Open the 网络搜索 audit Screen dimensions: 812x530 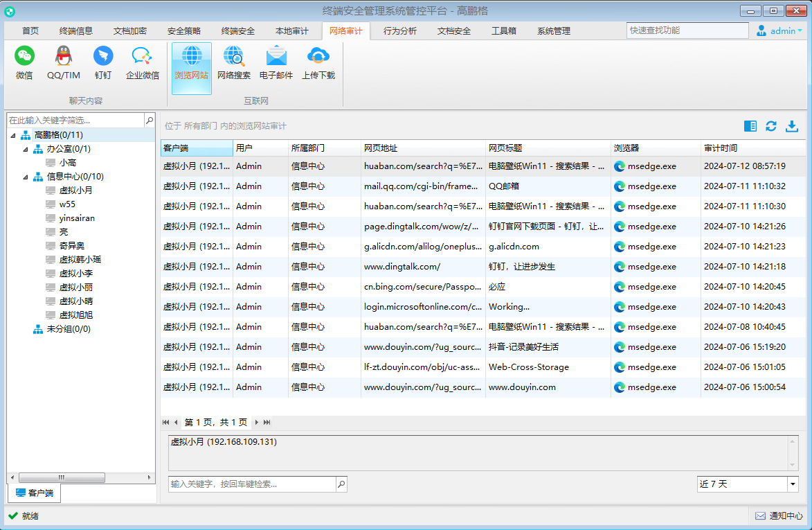(234, 62)
